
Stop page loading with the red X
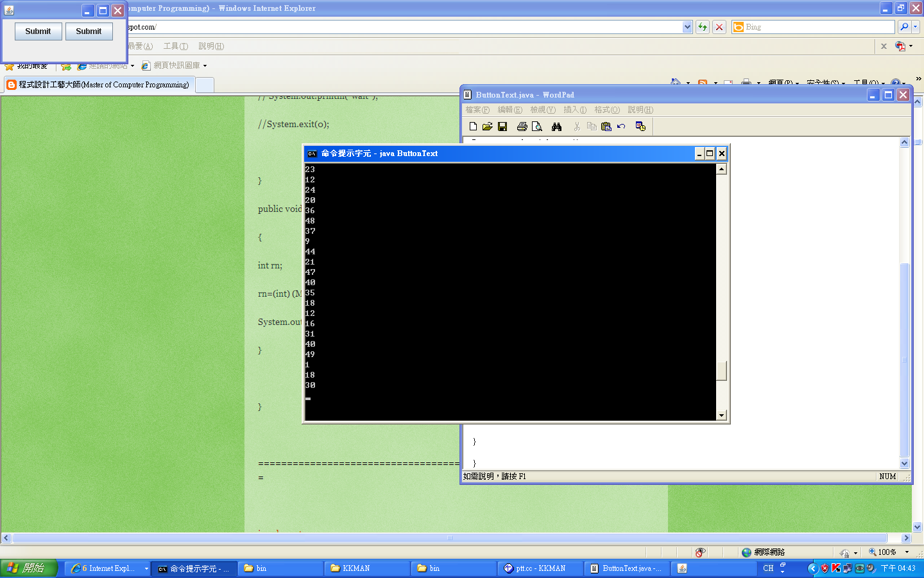click(x=719, y=27)
